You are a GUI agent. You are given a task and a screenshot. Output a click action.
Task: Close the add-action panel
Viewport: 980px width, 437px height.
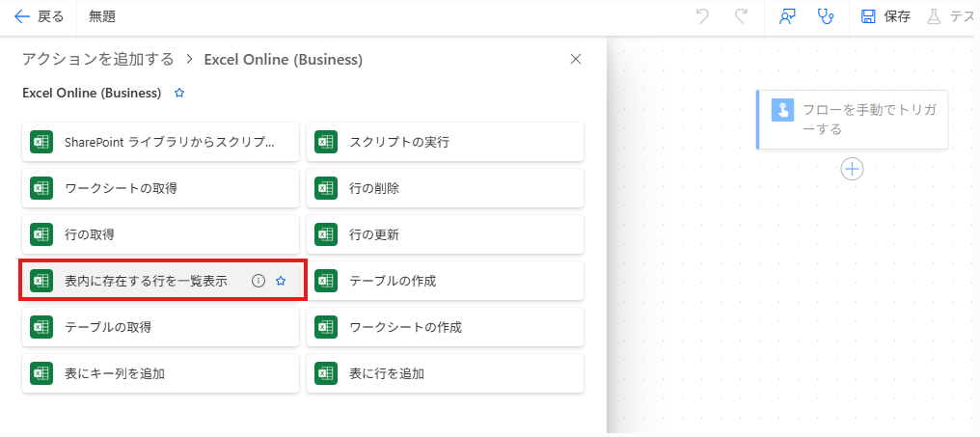click(576, 60)
